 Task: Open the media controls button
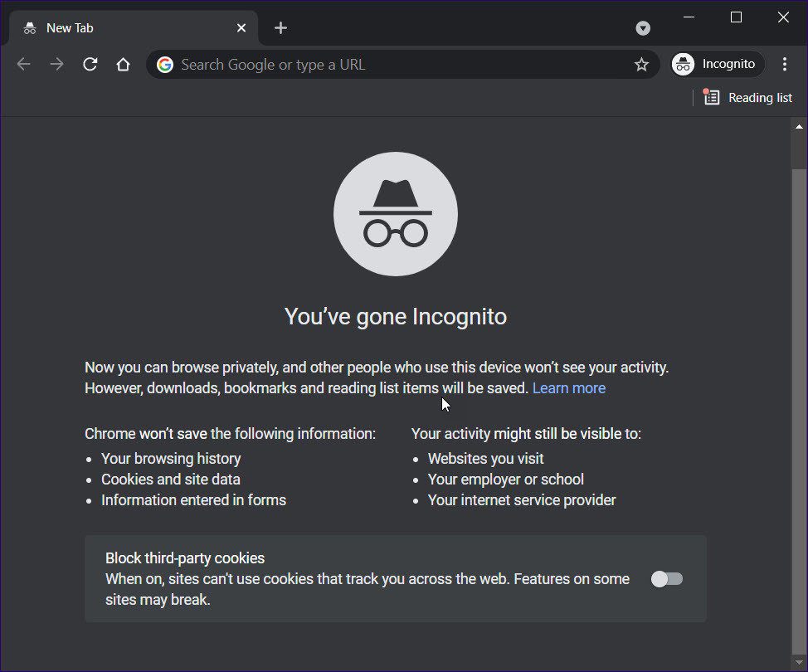tap(643, 27)
